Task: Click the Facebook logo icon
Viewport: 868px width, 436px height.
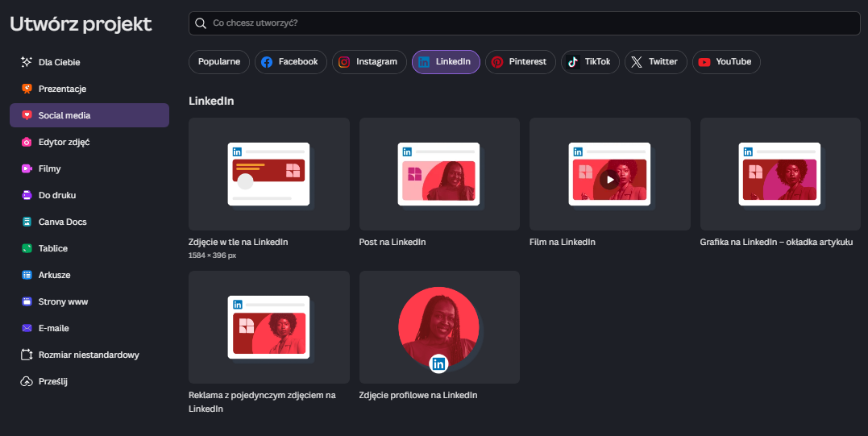Action: click(x=267, y=62)
